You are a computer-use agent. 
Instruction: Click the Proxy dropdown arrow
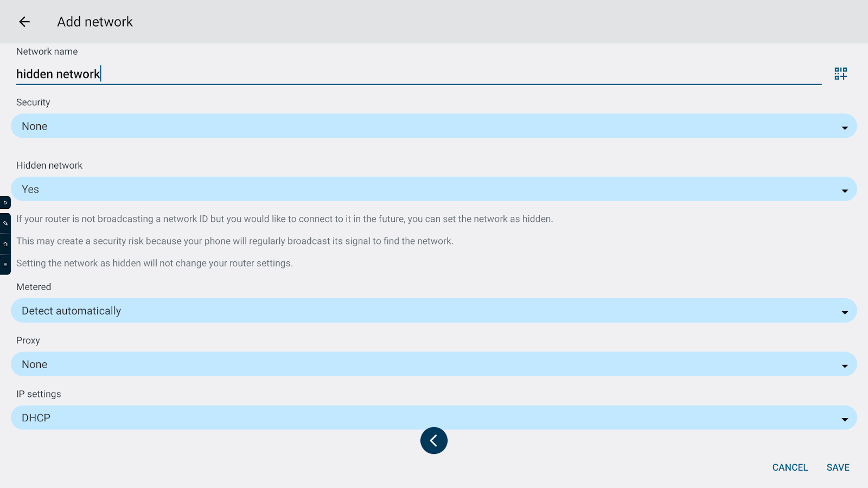(844, 366)
